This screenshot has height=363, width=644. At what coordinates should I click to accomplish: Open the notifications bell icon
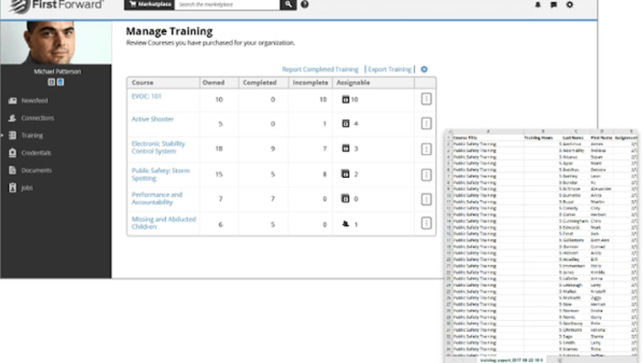[538, 5]
